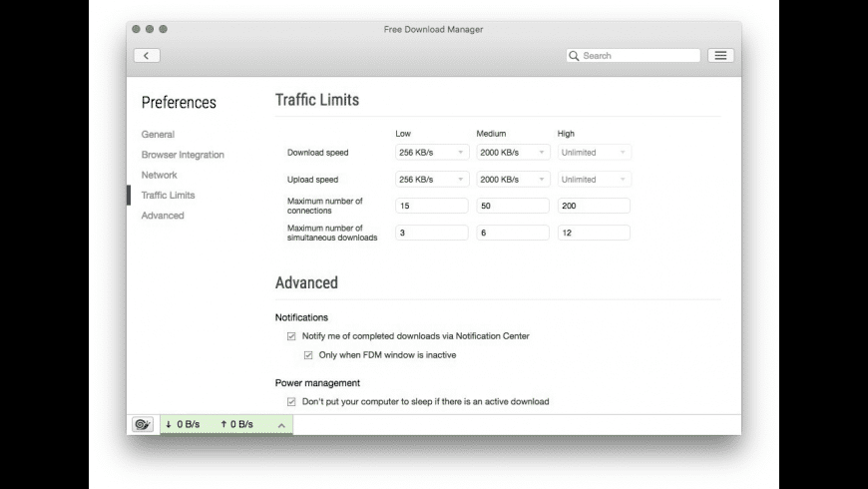Edit Low maximum connections field 15

click(x=432, y=206)
